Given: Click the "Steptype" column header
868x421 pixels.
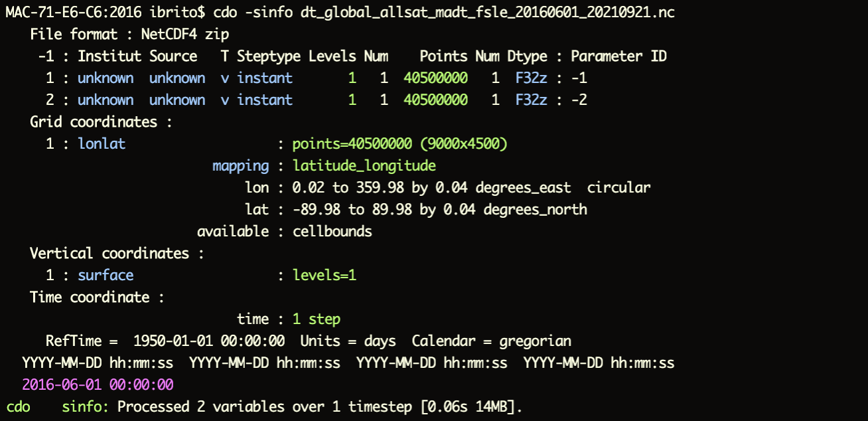Looking at the screenshot, I should pos(269,56).
